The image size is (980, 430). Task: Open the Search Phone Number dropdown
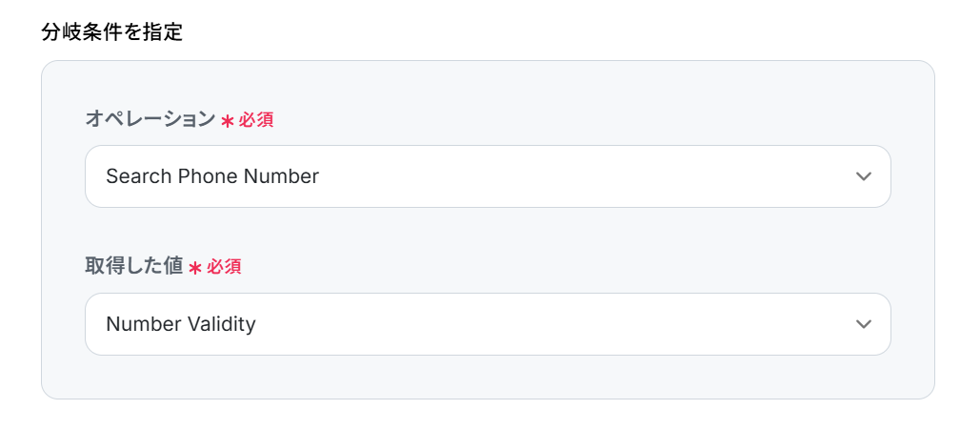click(x=488, y=176)
